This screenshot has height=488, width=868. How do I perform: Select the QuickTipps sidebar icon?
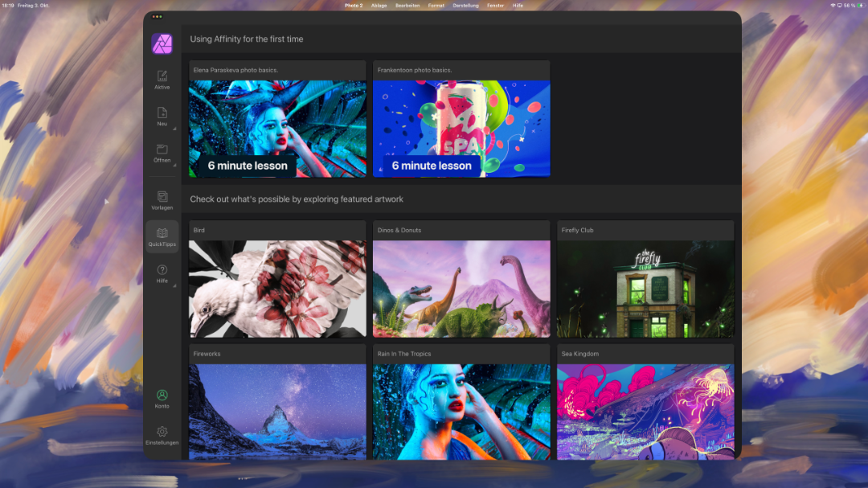point(162,234)
